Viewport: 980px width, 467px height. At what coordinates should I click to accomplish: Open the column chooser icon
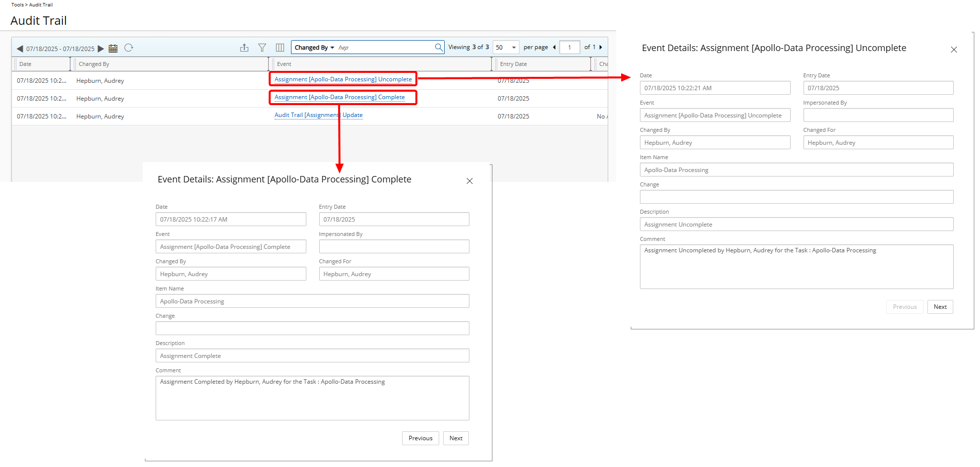pos(280,48)
